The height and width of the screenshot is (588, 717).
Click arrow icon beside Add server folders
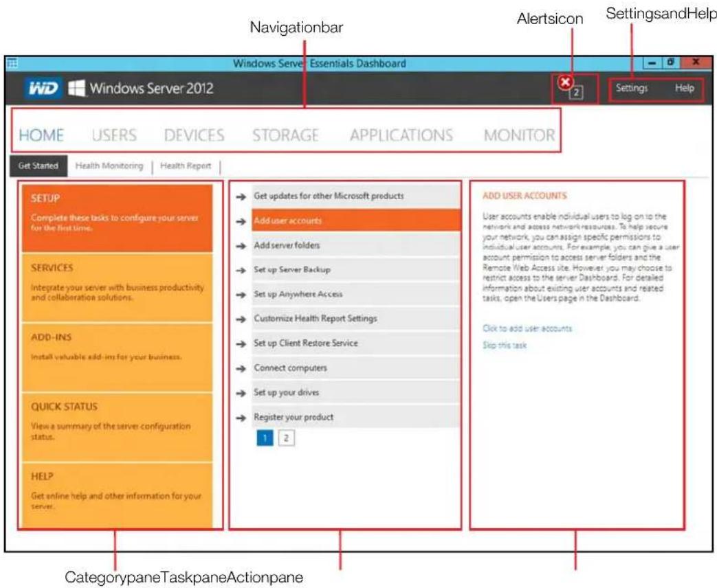tap(241, 246)
